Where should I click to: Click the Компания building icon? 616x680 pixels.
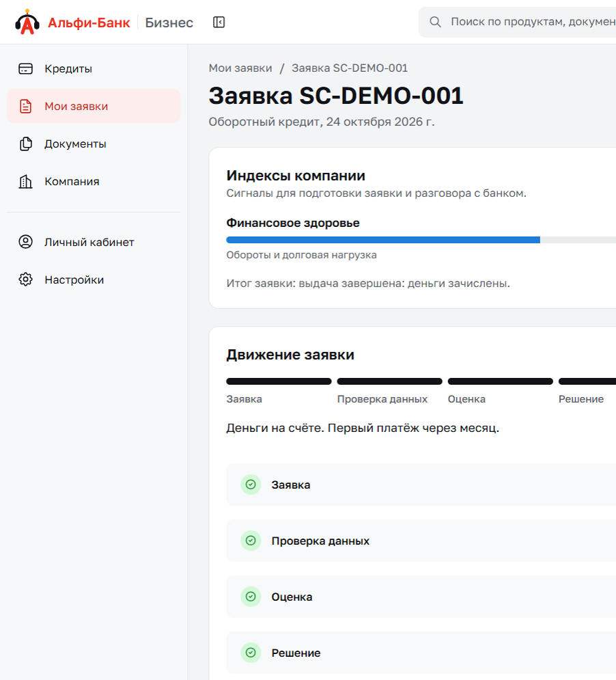pos(25,181)
